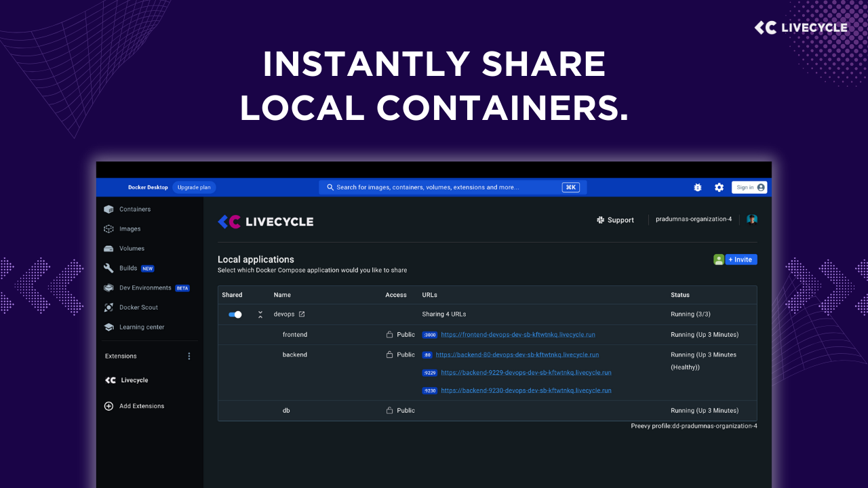Open the Extensions three-dot menu
The image size is (868, 488).
pos(189,356)
